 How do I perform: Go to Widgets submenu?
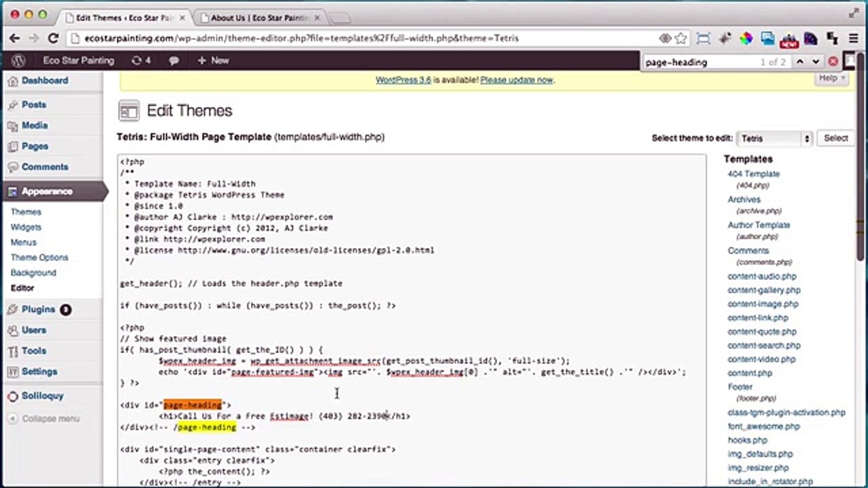coord(26,227)
